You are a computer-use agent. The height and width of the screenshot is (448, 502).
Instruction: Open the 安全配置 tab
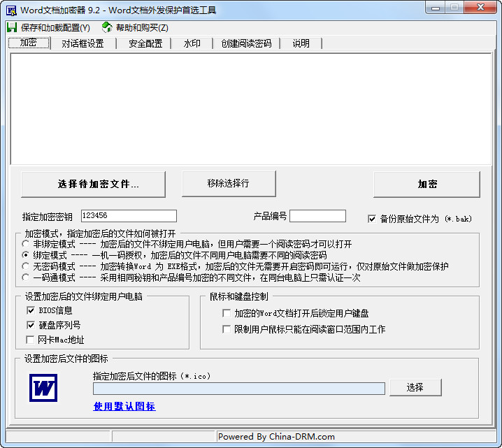pos(145,43)
